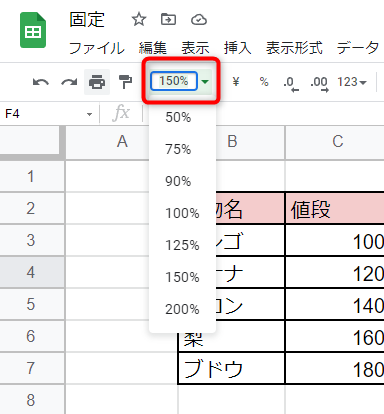Select column A header
Image resolution: width=384 pixels, height=414 pixels.
click(122, 141)
